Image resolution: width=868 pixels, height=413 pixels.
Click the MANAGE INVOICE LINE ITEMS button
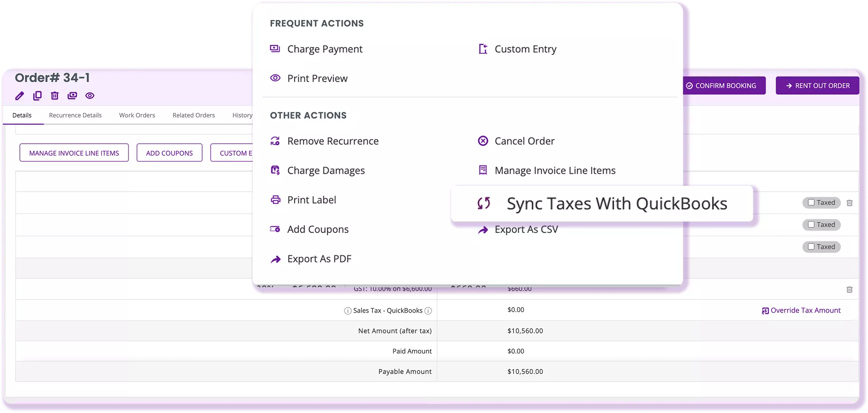[x=74, y=153]
